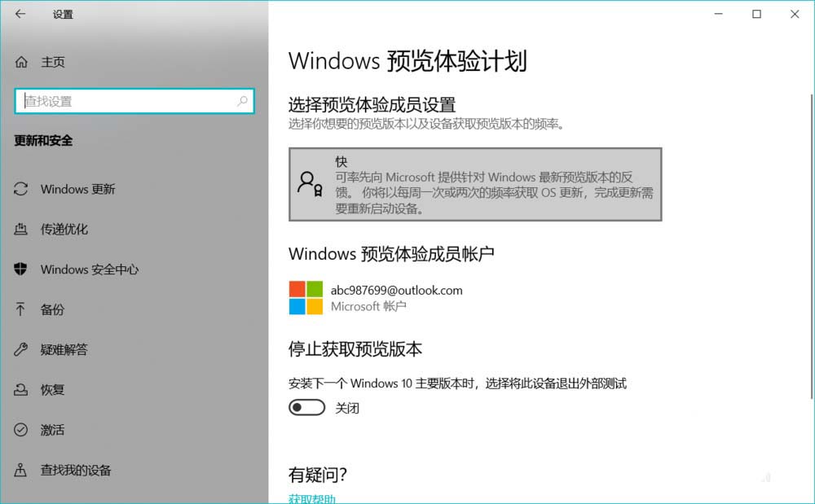Select the abc987699@outlook.com account entry
The image size is (815, 504).
[x=376, y=298]
